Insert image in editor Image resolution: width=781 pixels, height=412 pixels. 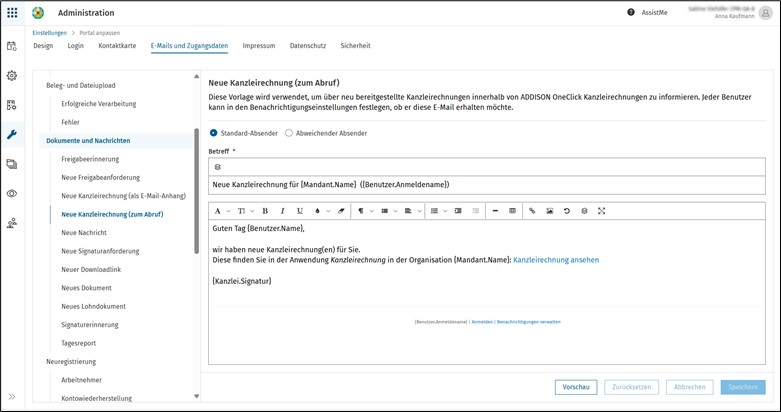pos(549,211)
